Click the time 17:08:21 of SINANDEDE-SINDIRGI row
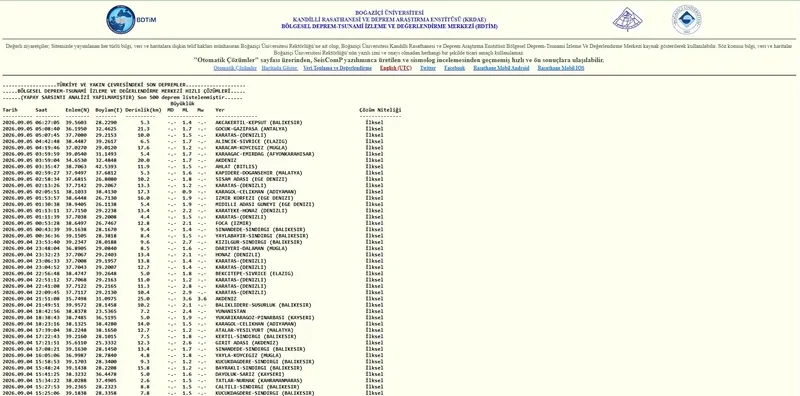 [47, 349]
